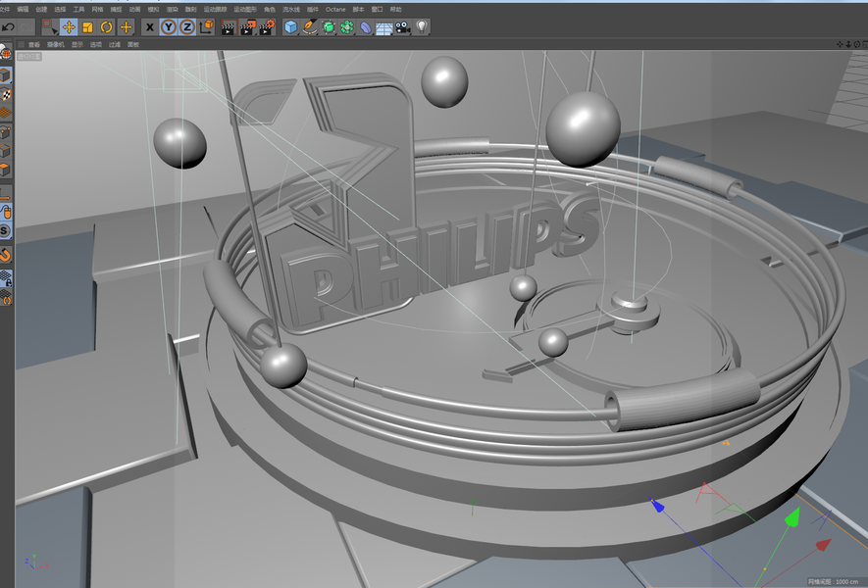This screenshot has width=868, height=588.
Task: Open the viewport 显示 (Display) menu
Action: click(77, 45)
